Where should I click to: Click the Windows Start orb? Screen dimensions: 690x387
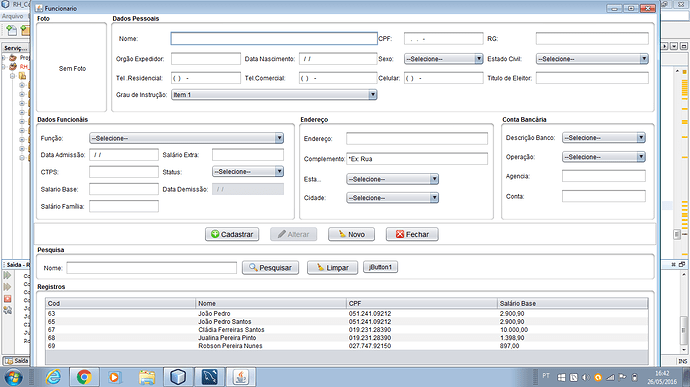click(x=13, y=377)
